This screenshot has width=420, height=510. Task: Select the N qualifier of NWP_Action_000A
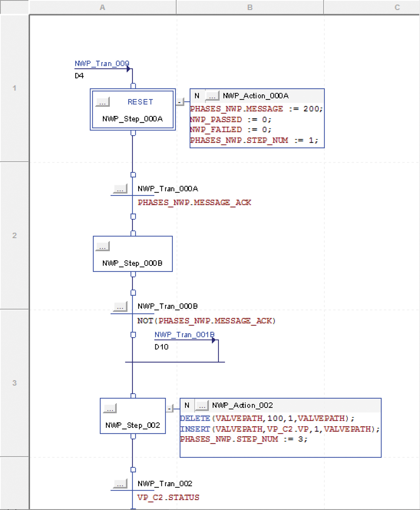[197, 96]
